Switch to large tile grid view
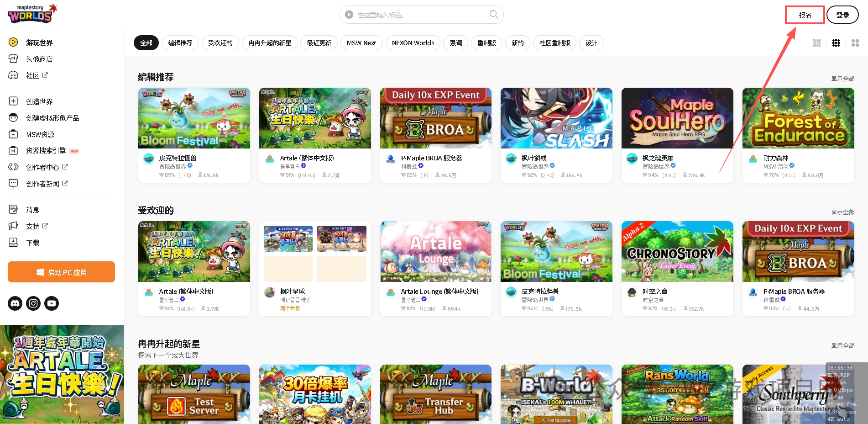Viewport: 868px width, 424px height. pyautogui.click(x=855, y=43)
